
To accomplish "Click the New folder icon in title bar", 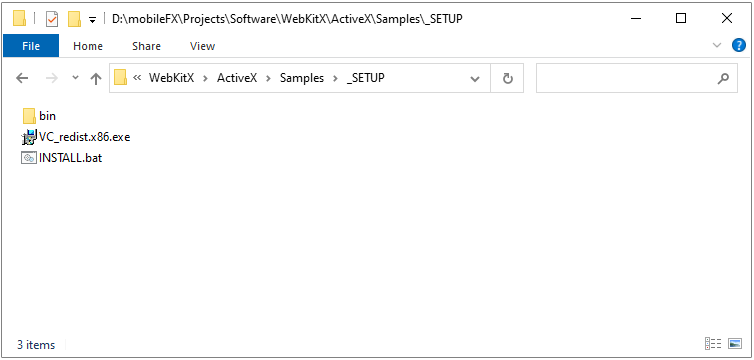I will (74, 19).
